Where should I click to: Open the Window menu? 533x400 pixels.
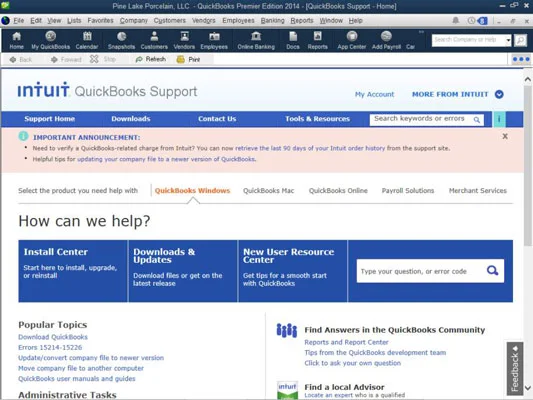click(331, 21)
